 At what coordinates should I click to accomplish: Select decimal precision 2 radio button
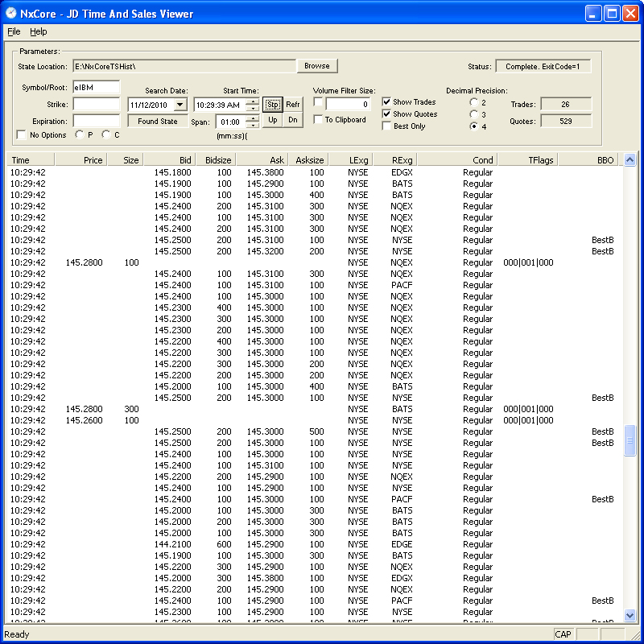tap(473, 102)
